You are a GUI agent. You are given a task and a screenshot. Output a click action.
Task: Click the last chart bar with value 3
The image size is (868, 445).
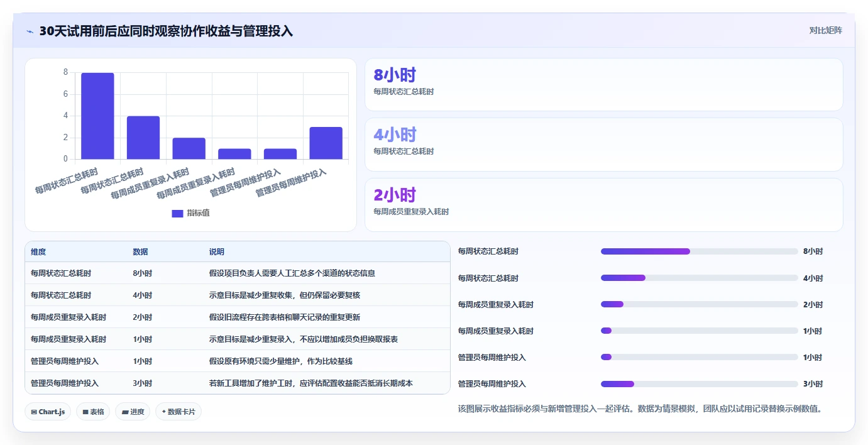pyautogui.click(x=326, y=143)
